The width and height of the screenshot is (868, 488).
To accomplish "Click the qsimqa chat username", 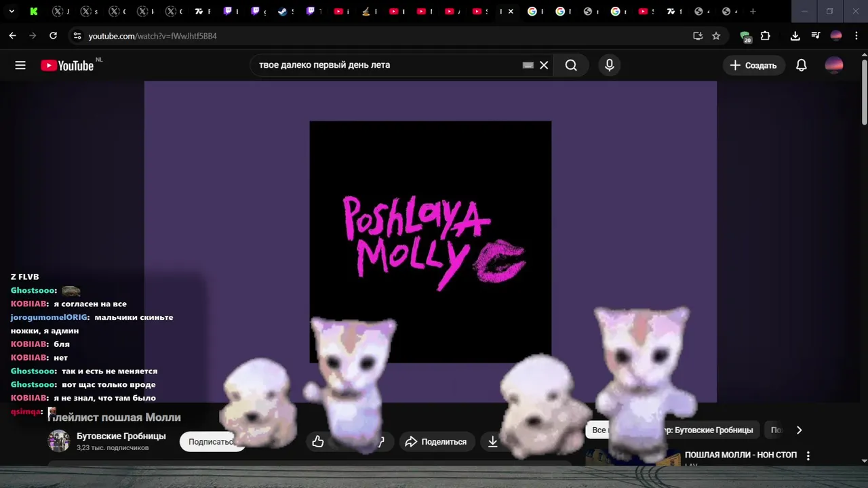I will tap(26, 411).
